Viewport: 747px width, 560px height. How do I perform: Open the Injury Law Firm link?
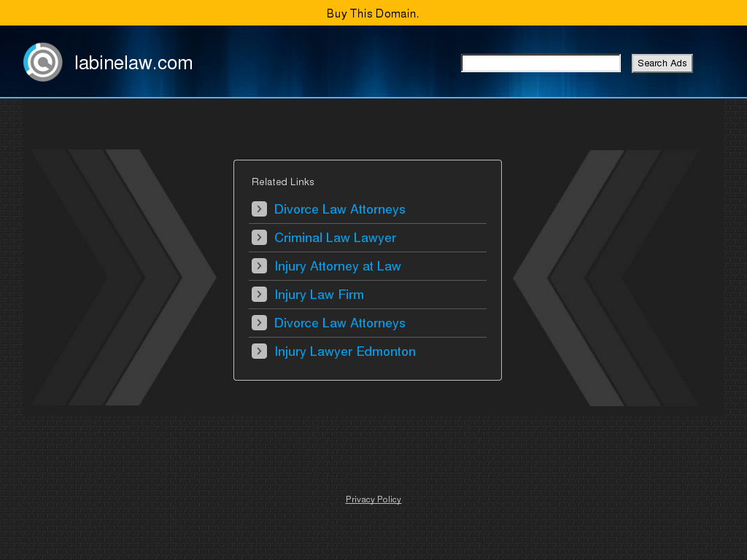pos(320,295)
